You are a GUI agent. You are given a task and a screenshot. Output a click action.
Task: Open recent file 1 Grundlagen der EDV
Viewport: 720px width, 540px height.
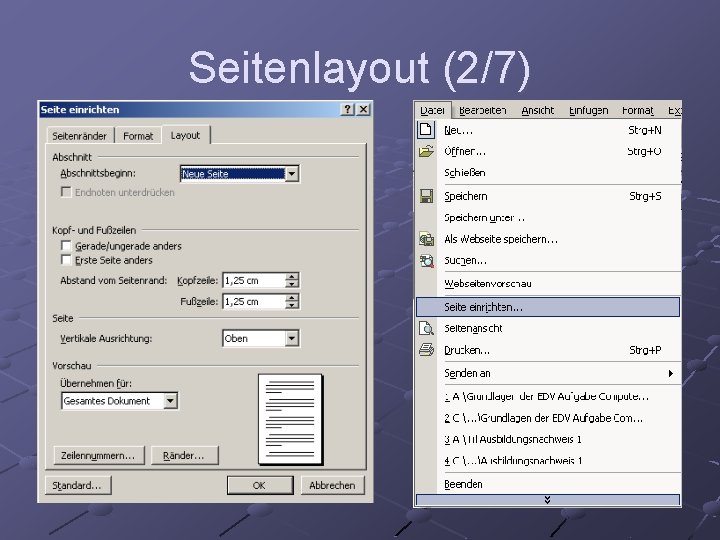pos(547,396)
